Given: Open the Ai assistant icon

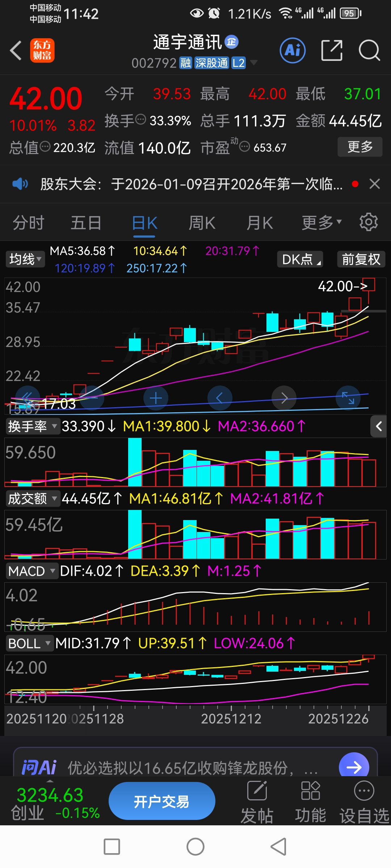Looking at the screenshot, I should click(x=293, y=50).
